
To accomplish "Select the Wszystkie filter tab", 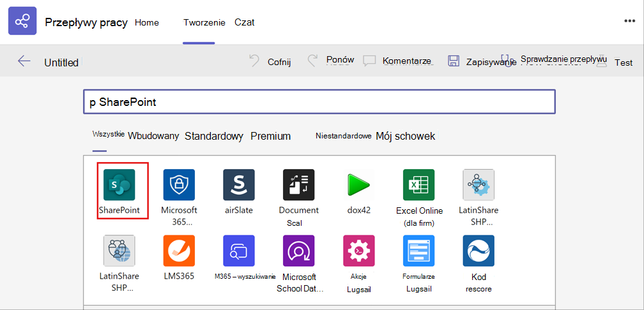I will point(109,134).
